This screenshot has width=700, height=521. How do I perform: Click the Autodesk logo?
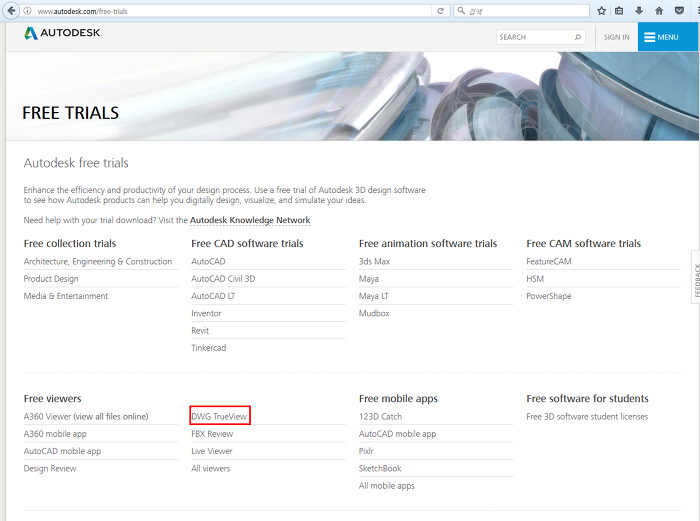click(x=63, y=33)
